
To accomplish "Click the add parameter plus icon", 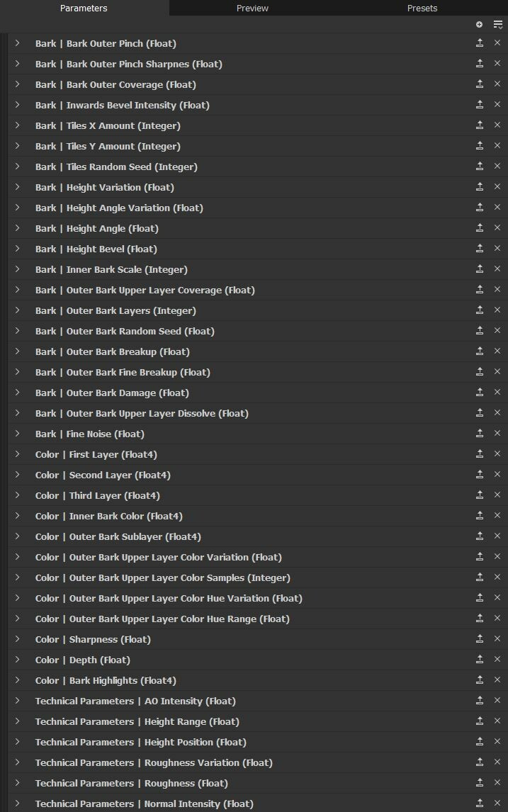I will click(479, 24).
